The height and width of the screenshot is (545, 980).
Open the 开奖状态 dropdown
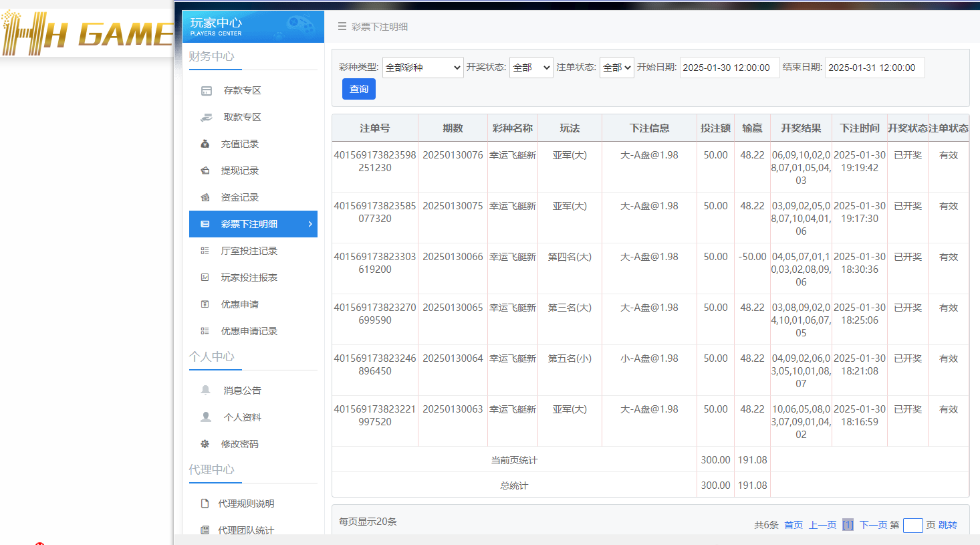coord(531,67)
